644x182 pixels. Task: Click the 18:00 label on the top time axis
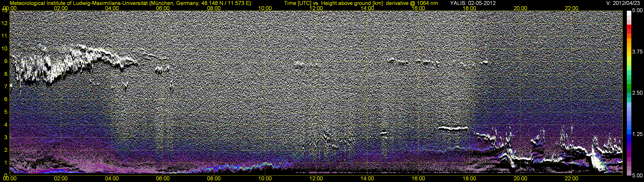coord(469,8)
